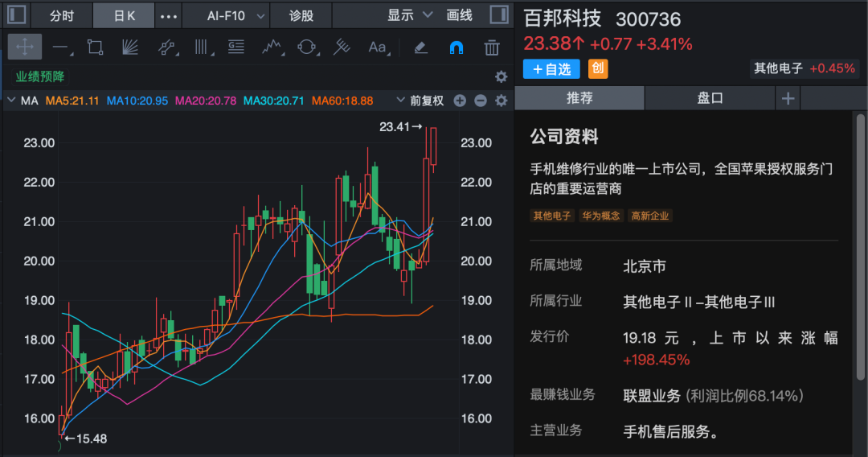Click the 华为概念 tag
The width and height of the screenshot is (868, 457).
601,216
